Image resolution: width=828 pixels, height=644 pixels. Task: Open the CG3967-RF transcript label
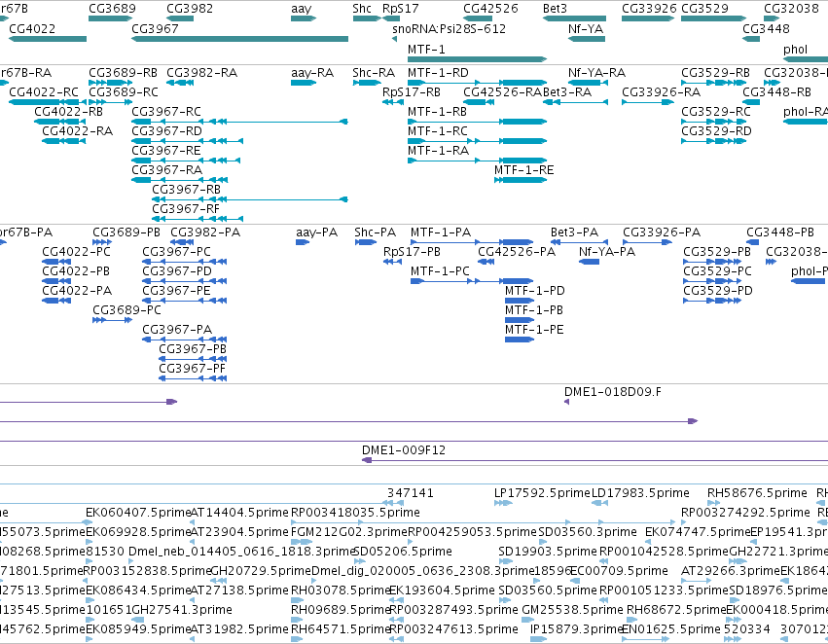pos(186,209)
